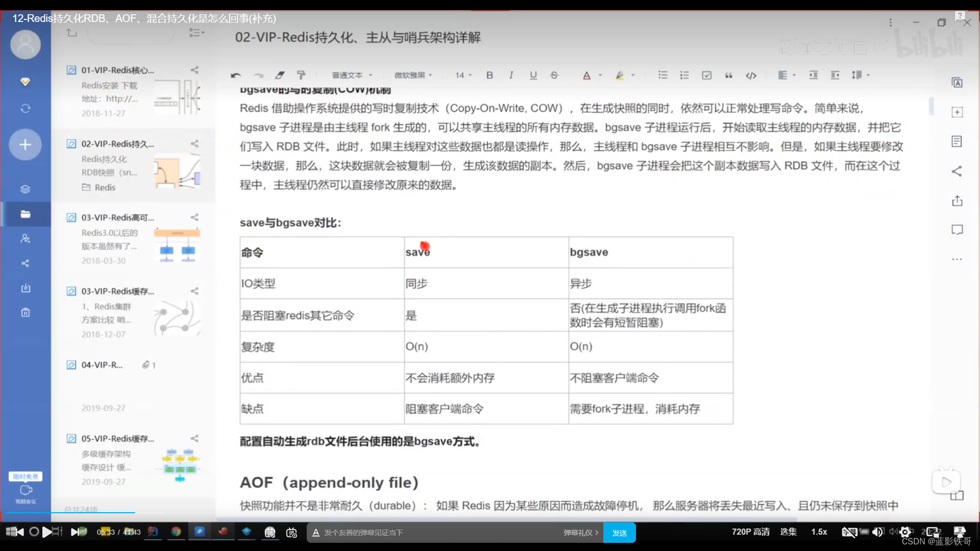This screenshot has height=551, width=980.
Task: Click the 发送 send button
Action: 619,533
